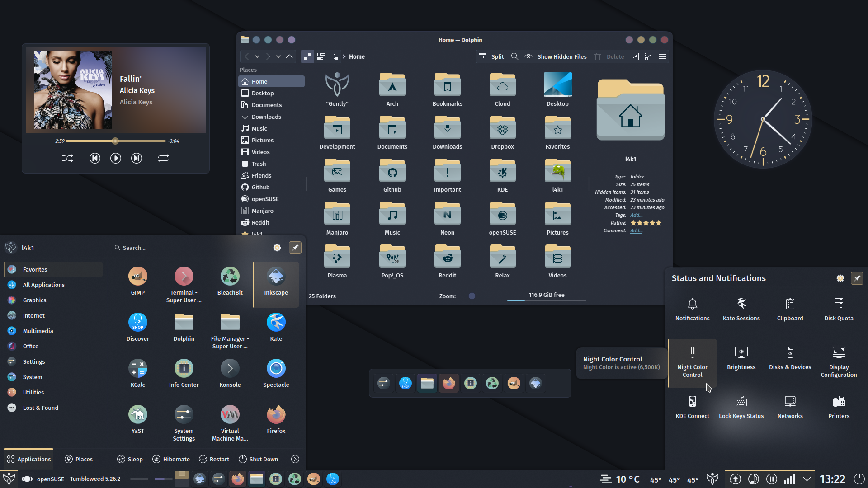
Task: Open forward history dropdown in Dolphin
Action: [x=278, y=56]
